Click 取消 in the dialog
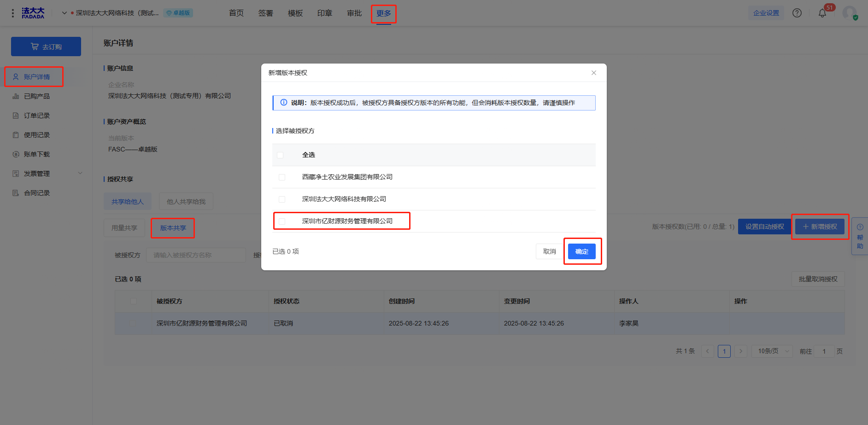868x425 pixels. point(549,251)
